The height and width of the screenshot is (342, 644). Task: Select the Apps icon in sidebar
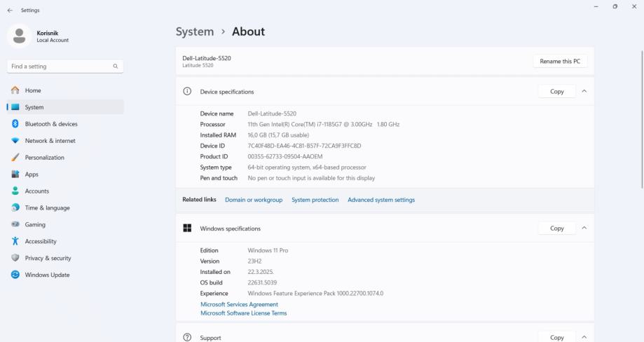(15, 175)
